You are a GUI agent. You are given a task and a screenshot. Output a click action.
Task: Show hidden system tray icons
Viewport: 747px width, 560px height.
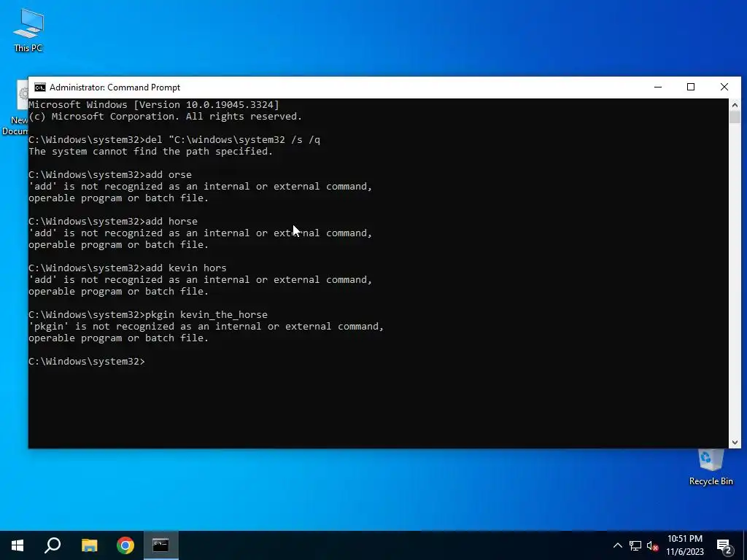click(617, 545)
